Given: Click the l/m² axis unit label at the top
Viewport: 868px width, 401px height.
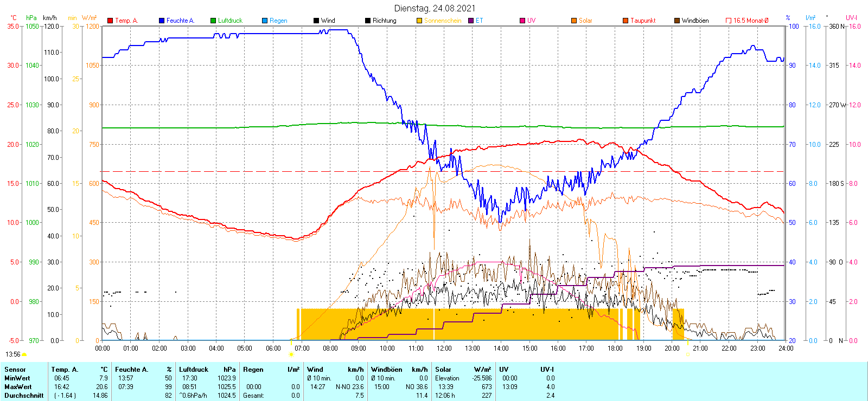Looking at the screenshot, I should tap(810, 18).
